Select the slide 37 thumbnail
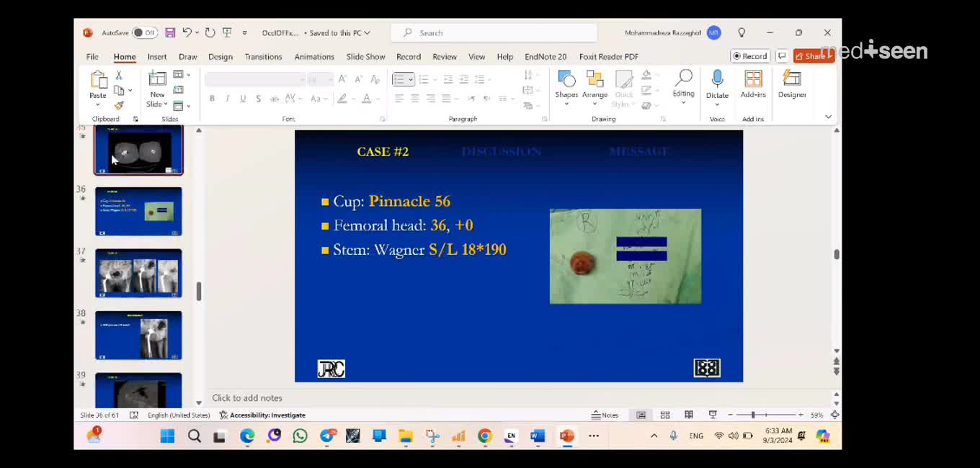This screenshot has width=980, height=468. point(138,273)
